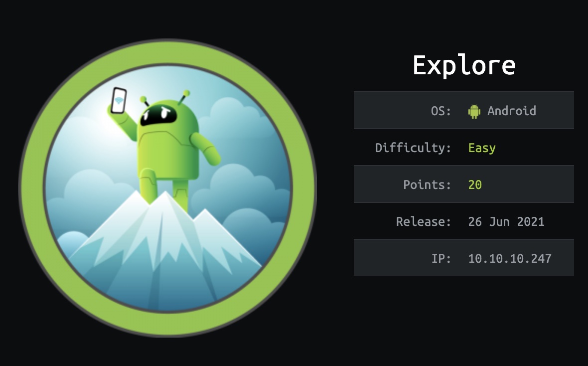
Task: Click the Explore machine avatar image
Action: pyautogui.click(x=167, y=188)
